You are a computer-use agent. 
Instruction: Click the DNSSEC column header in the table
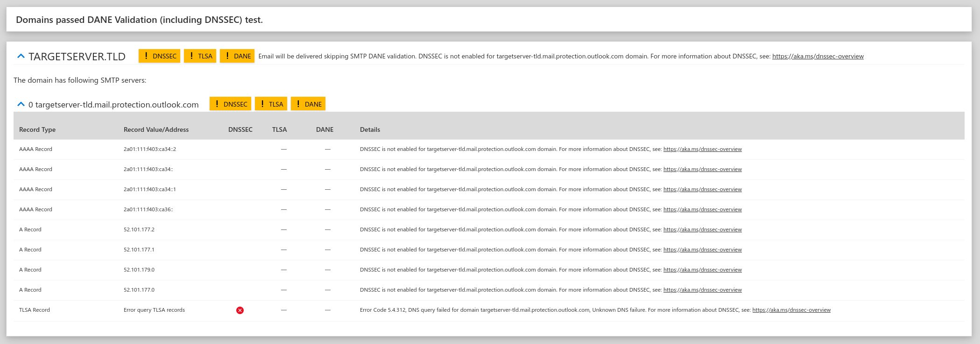240,129
